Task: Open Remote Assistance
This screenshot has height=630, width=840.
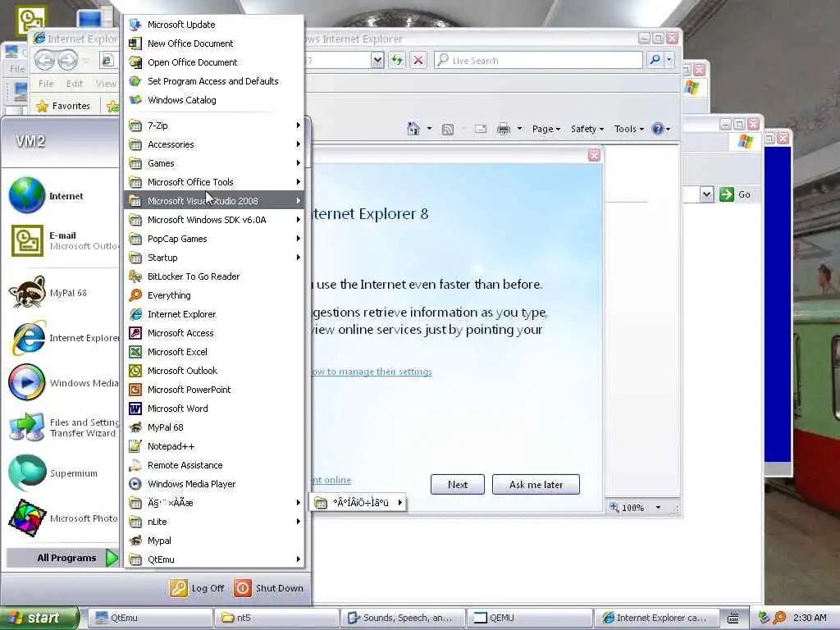Action: [x=214, y=465]
